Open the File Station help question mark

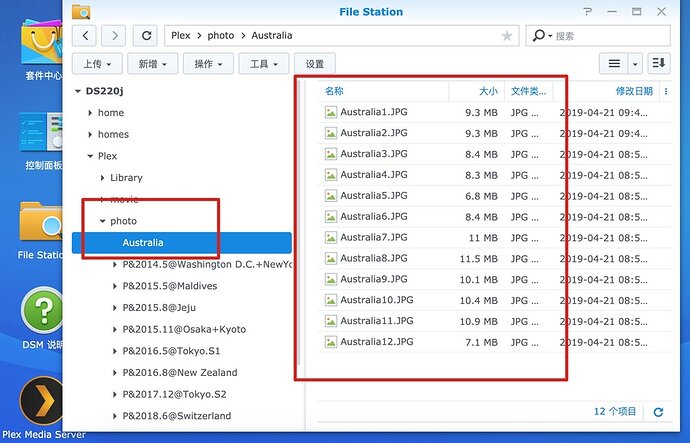tap(587, 12)
